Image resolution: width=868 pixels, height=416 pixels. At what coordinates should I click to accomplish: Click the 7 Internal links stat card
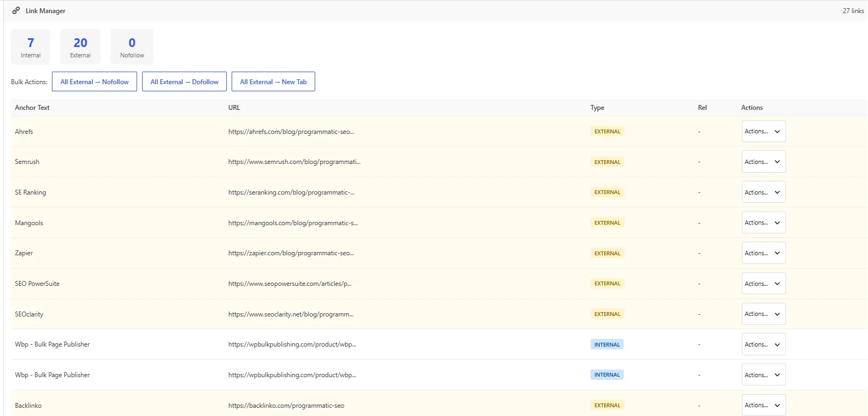point(31,47)
